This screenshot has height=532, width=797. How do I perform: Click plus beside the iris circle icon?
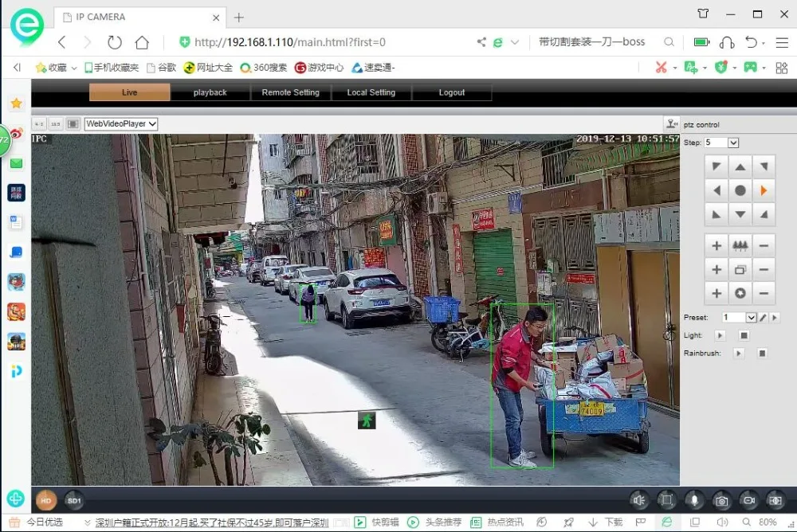(717, 293)
